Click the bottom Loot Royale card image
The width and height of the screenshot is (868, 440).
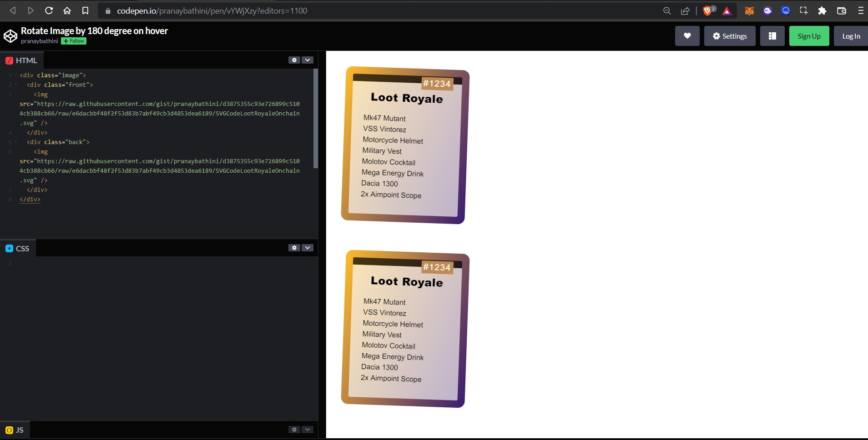click(405, 329)
